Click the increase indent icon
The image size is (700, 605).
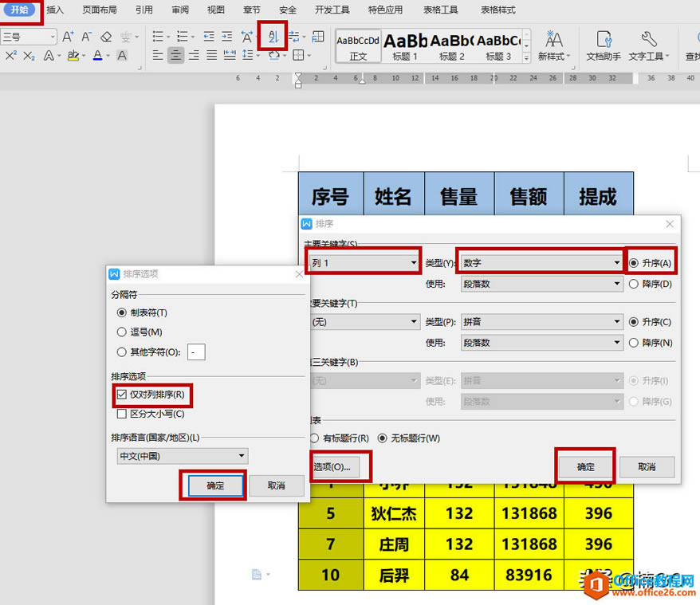(227, 36)
